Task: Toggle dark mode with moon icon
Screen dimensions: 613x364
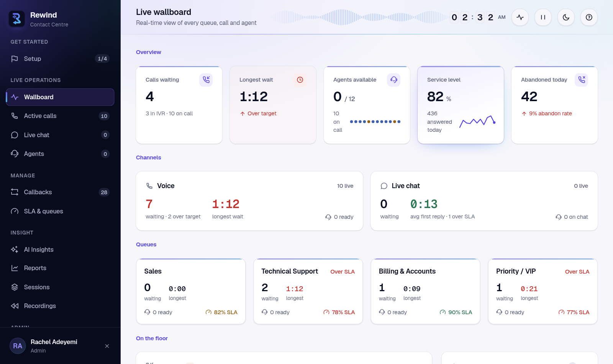Action: point(566,17)
